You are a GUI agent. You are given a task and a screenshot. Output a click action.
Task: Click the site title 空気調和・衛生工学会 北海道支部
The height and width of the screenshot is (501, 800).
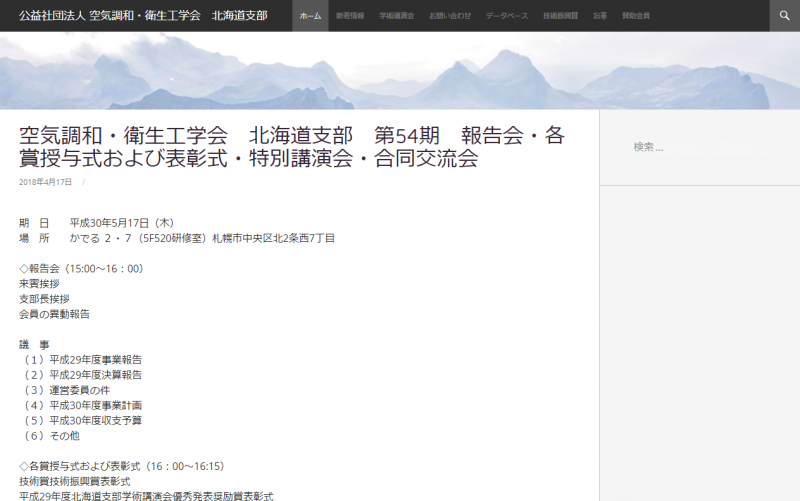click(143, 16)
